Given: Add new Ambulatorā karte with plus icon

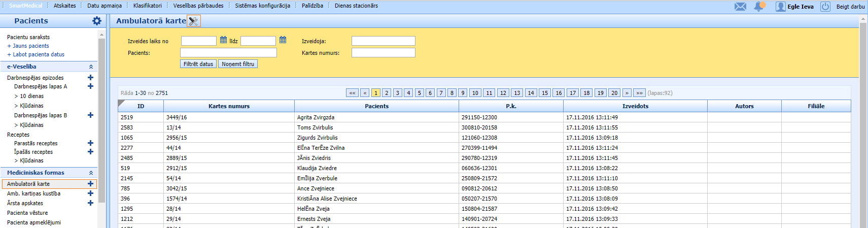Looking at the screenshot, I should [90, 184].
